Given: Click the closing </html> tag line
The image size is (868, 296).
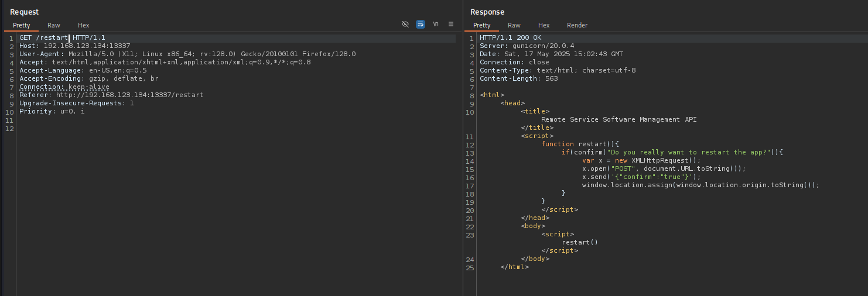Looking at the screenshot, I should [x=515, y=267].
